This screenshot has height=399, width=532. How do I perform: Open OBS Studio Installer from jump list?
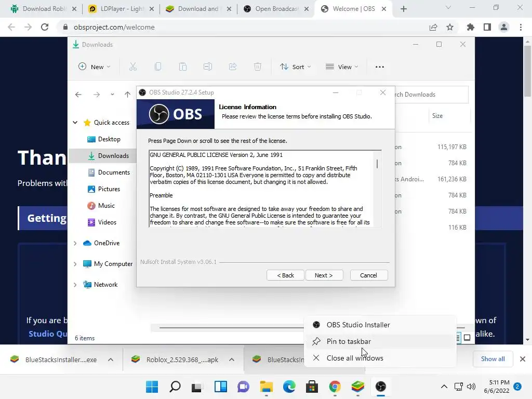point(380,325)
